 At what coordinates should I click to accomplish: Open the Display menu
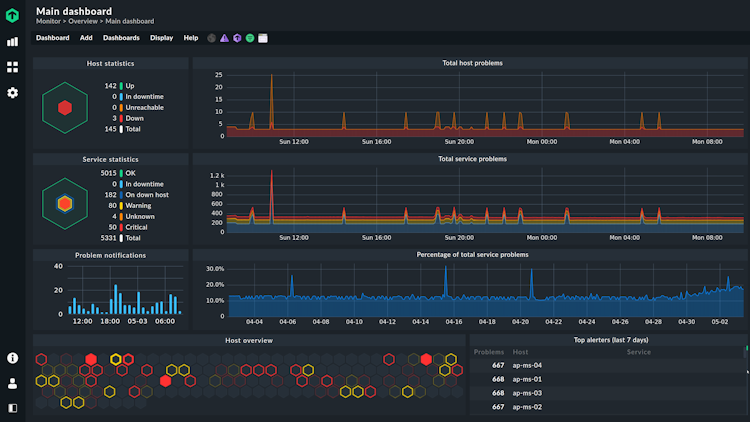161,38
